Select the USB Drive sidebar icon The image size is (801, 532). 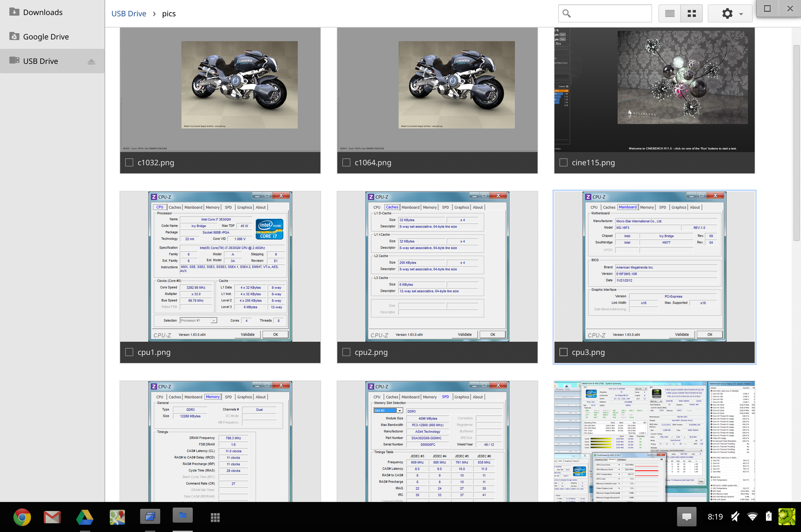15,61
